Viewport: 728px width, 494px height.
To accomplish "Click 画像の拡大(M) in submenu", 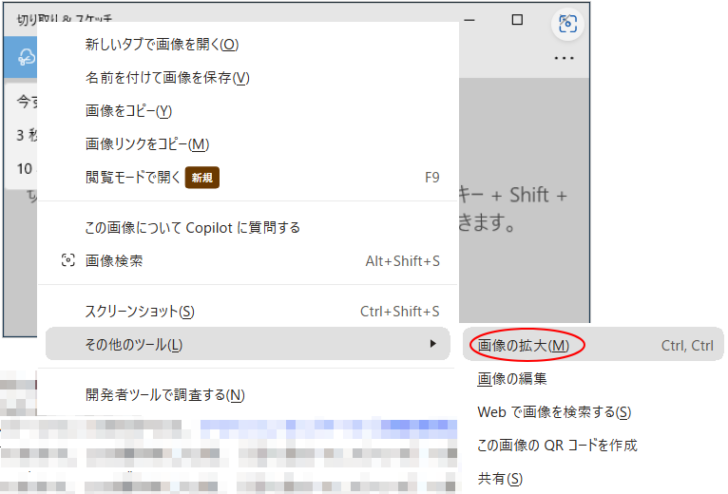I will (593, 345).
